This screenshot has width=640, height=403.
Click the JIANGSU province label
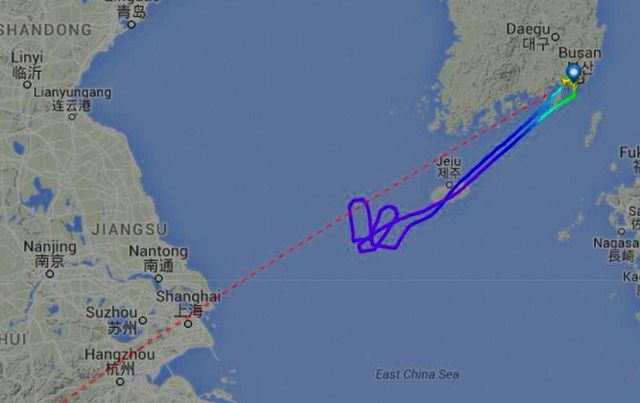[x=129, y=229]
